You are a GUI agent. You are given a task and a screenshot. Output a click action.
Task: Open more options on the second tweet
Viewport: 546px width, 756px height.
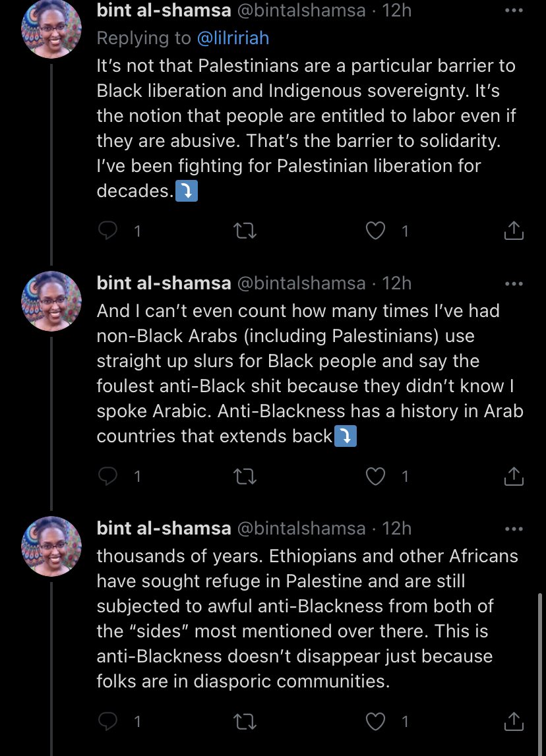[x=513, y=284]
